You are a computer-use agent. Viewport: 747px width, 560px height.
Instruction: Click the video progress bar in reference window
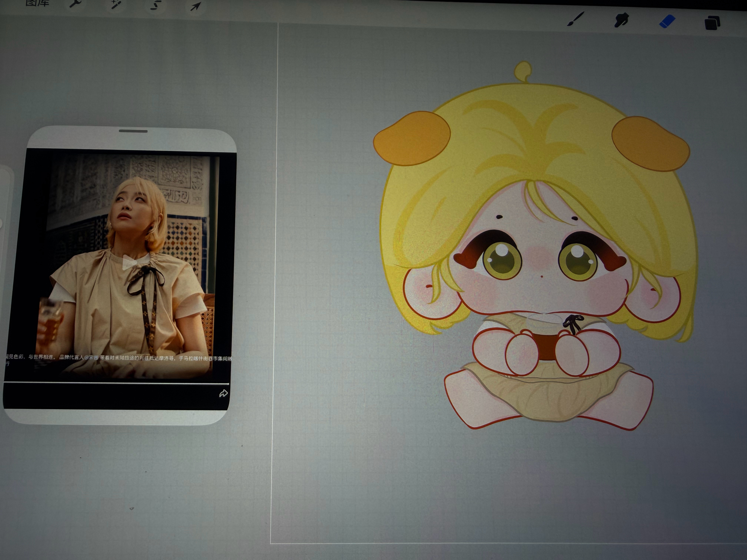tap(116, 383)
